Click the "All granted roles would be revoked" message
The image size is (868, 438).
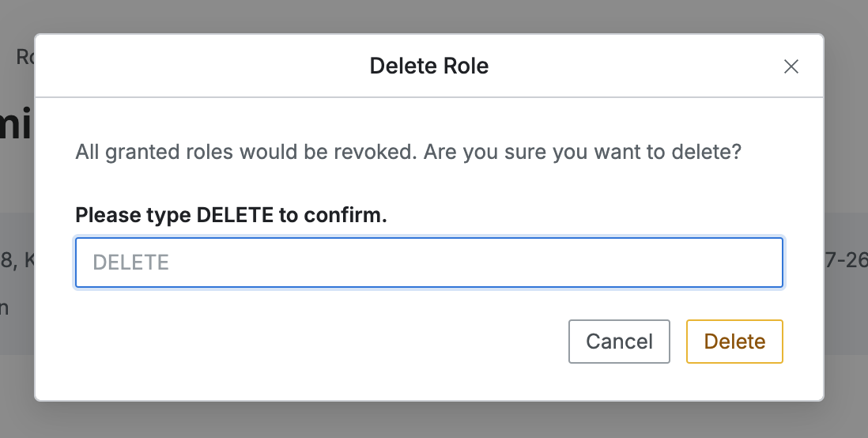pyautogui.click(x=245, y=152)
